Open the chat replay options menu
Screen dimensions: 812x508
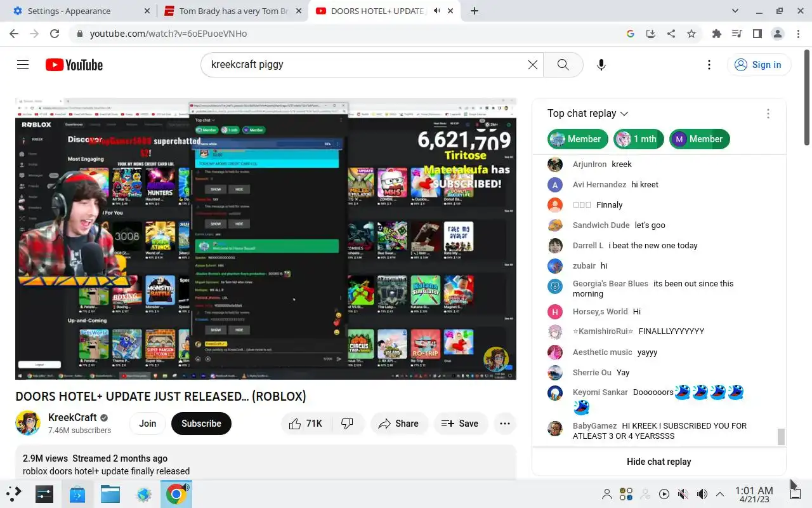(x=768, y=114)
